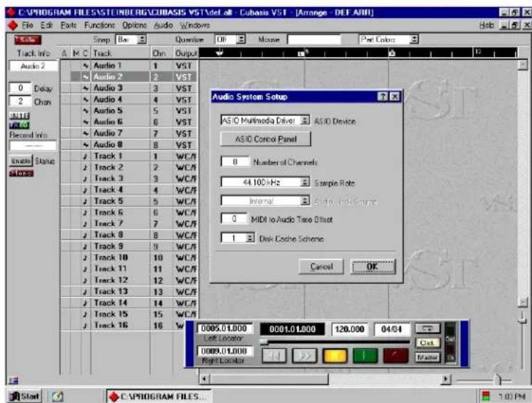Open the Sample Rate dropdown
Screen dimensions: 532x403
pyautogui.click(x=305, y=182)
